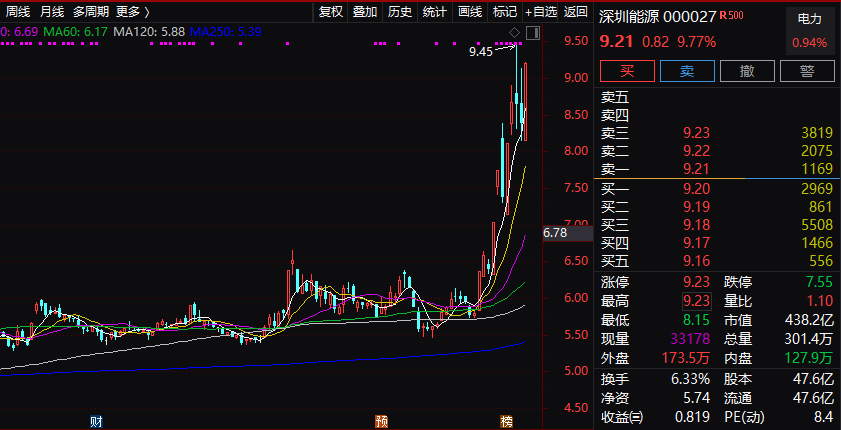Click 买四 price 9.17
Viewport: 841px width, 430px height.
(696, 243)
